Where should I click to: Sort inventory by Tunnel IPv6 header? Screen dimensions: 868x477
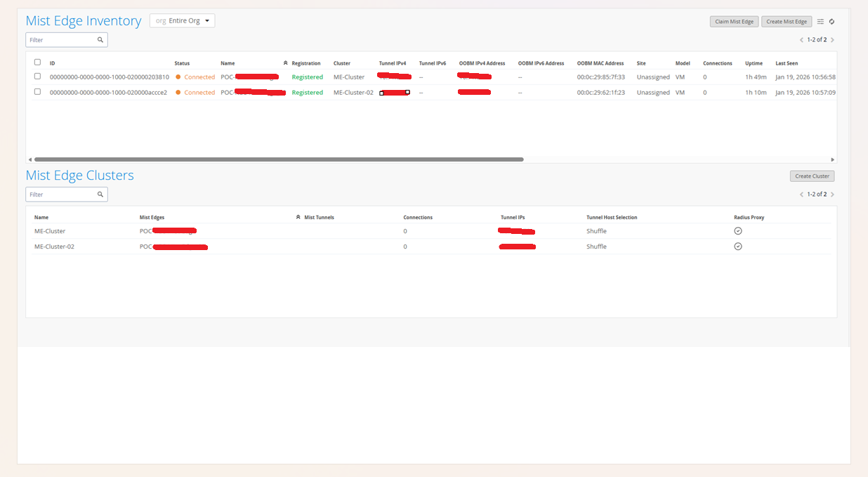(433, 63)
